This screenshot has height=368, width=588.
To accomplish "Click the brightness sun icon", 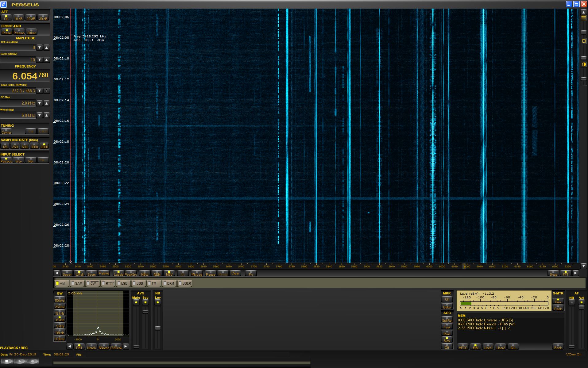I will (584, 41).
